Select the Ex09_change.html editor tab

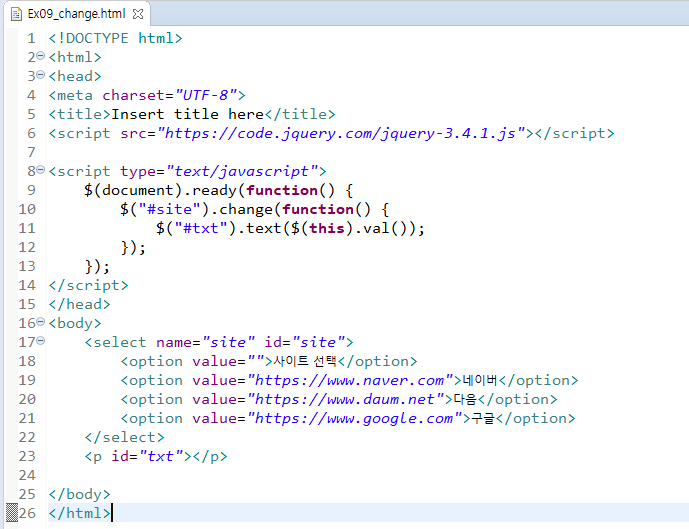pos(77,14)
